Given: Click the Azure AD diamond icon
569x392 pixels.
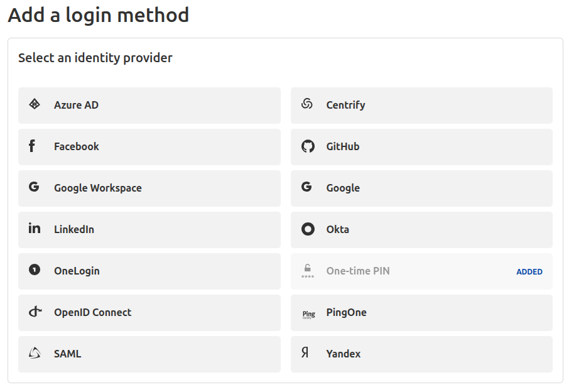Looking at the screenshot, I should (x=35, y=104).
